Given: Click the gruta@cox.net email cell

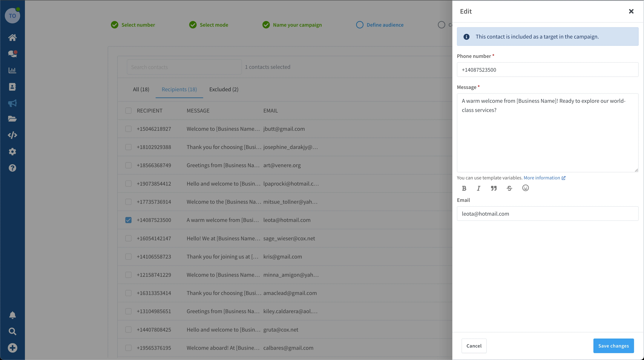Looking at the screenshot, I should point(280,330).
